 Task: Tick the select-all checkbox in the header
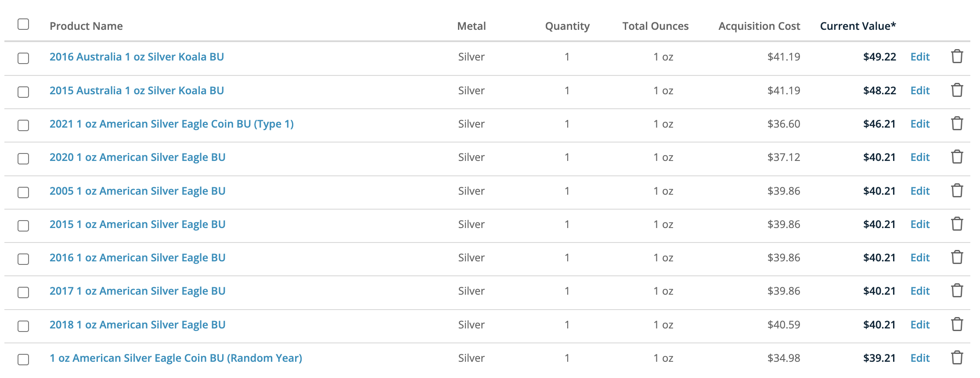tap(23, 24)
